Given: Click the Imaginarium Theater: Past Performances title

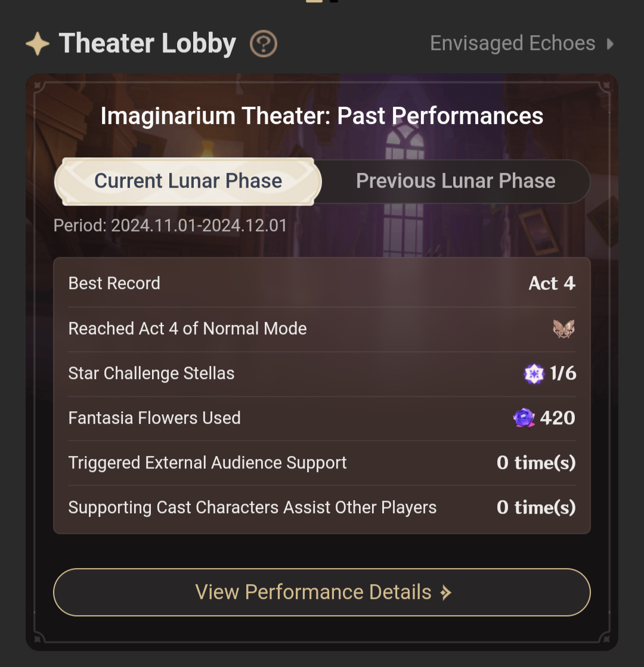Looking at the screenshot, I should pyautogui.click(x=322, y=116).
